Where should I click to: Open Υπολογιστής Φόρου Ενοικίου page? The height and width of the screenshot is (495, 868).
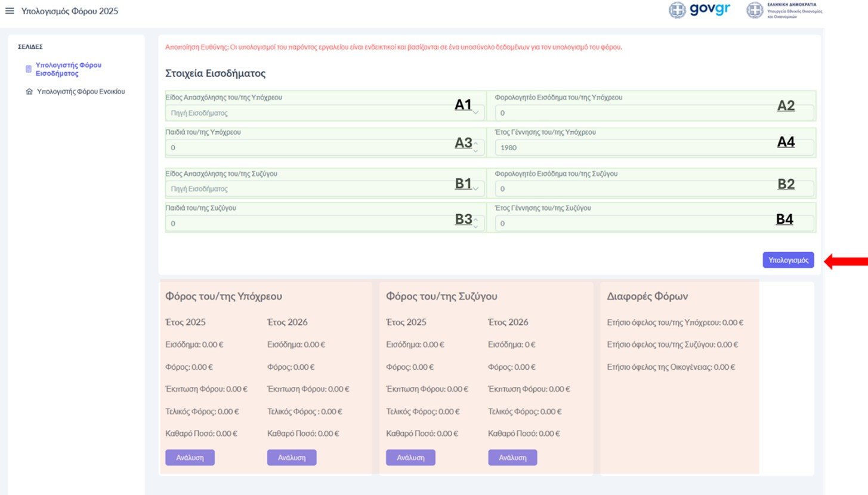point(81,92)
